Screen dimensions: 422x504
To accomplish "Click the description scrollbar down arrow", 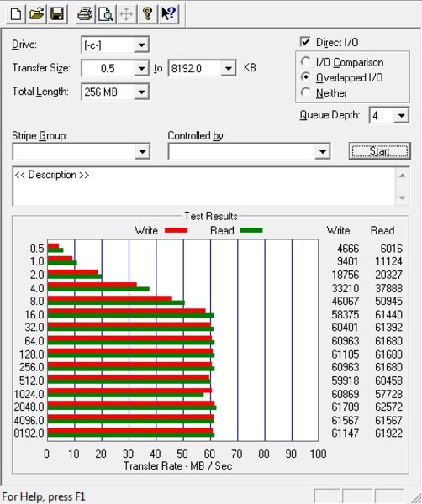I will [x=402, y=197].
